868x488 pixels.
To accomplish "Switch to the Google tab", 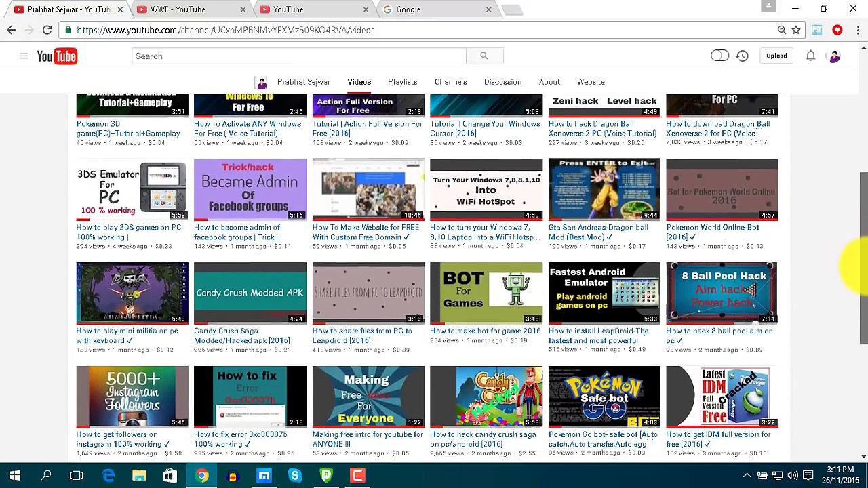I will 437,9.
